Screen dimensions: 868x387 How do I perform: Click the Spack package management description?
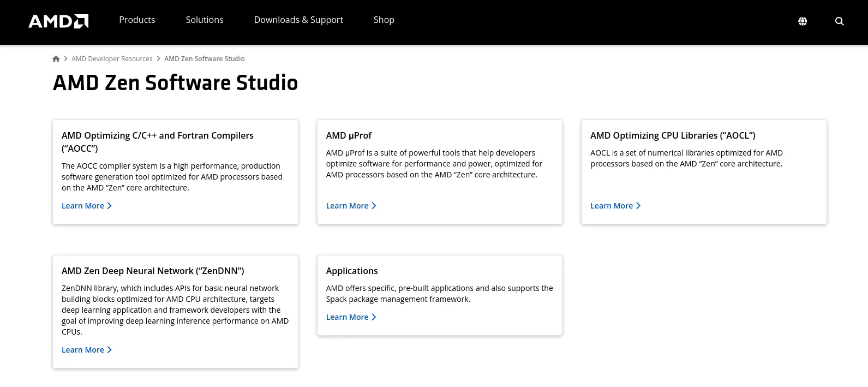(x=439, y=294)
